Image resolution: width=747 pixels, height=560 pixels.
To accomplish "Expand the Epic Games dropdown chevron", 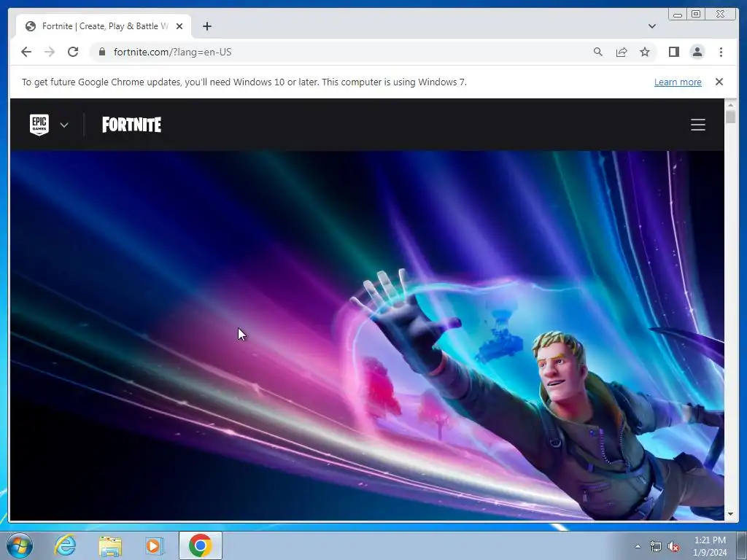I will [64, 125].
